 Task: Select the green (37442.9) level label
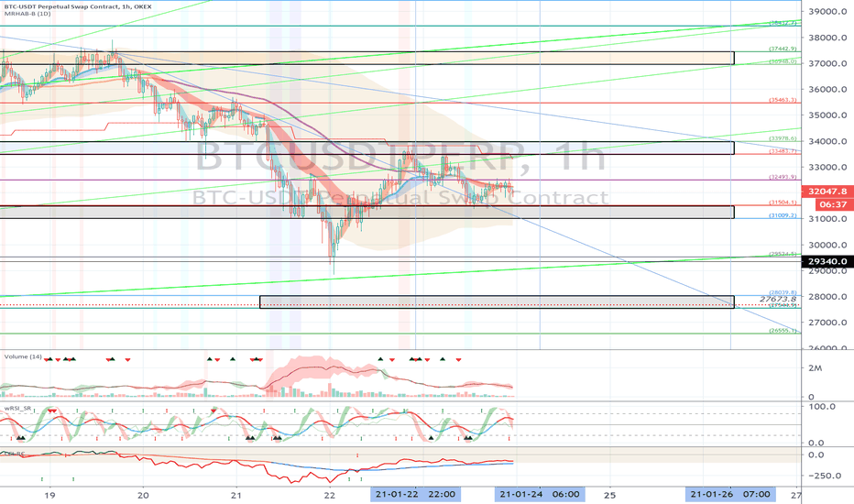pyautogui.click(x=783, y=49)
